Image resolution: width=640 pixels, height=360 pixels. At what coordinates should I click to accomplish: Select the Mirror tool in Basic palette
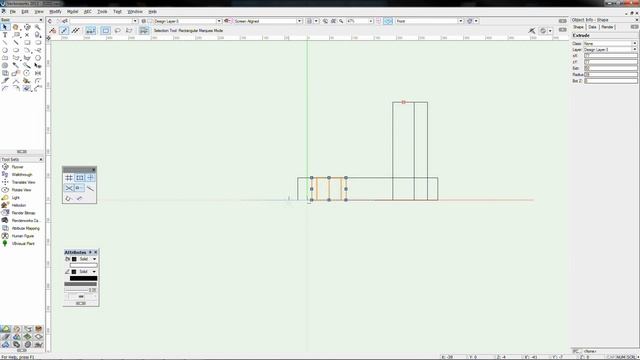pos(38,73)
